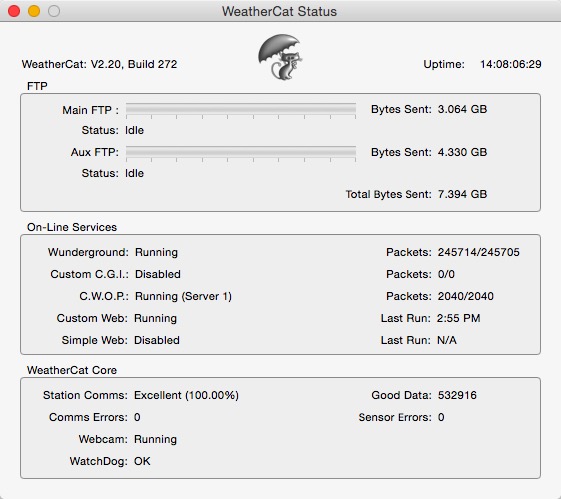The width and height of the screenshot is (561, 499).
Task: Click the Custom C.G.I. Disabled status
Action: [158, 274]
